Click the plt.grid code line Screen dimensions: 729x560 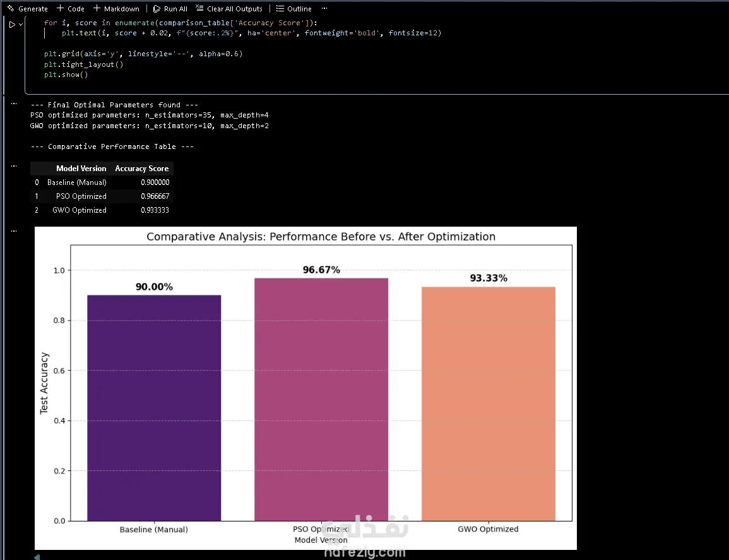pos(143,54)
